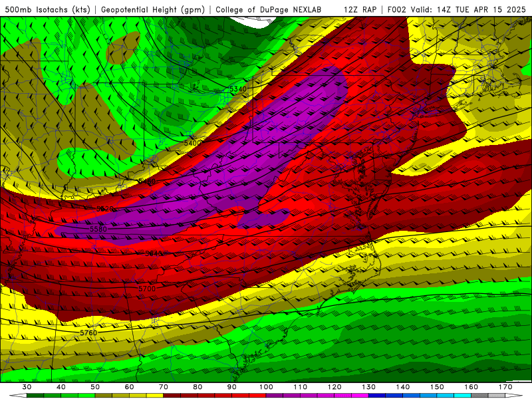Click the 150 knot colorbar label
This screenshot has width=532, height=399.
tap(438, 387)
